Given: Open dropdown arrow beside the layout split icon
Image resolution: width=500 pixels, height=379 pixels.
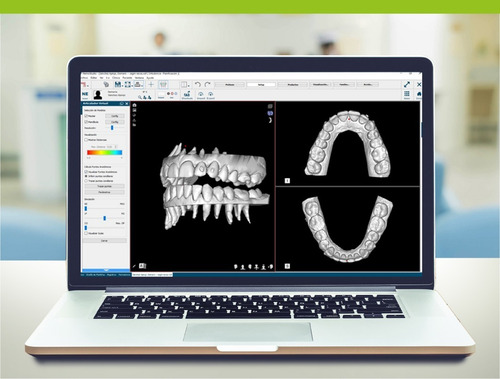Looking at the screenshot, I should click(188, 86).
